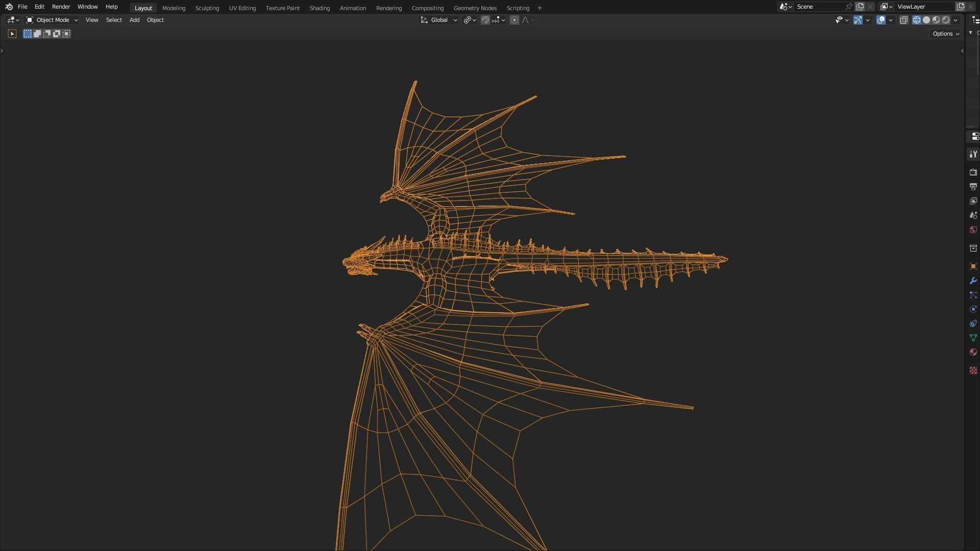The height and width of the screenshot is (551, 980).
Task: Click the Scene name field
Action: click(x=819, y=7)
